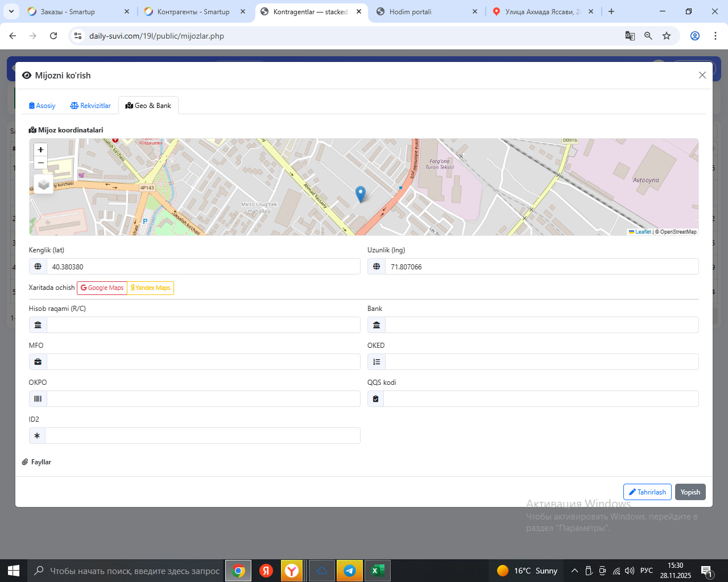Open location in Google Maps
This screenshot has width=728, height=582.
click(102, 288)
